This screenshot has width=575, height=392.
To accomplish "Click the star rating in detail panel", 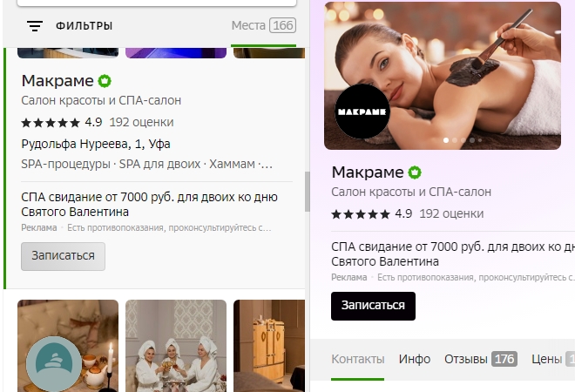I will 361,213.
